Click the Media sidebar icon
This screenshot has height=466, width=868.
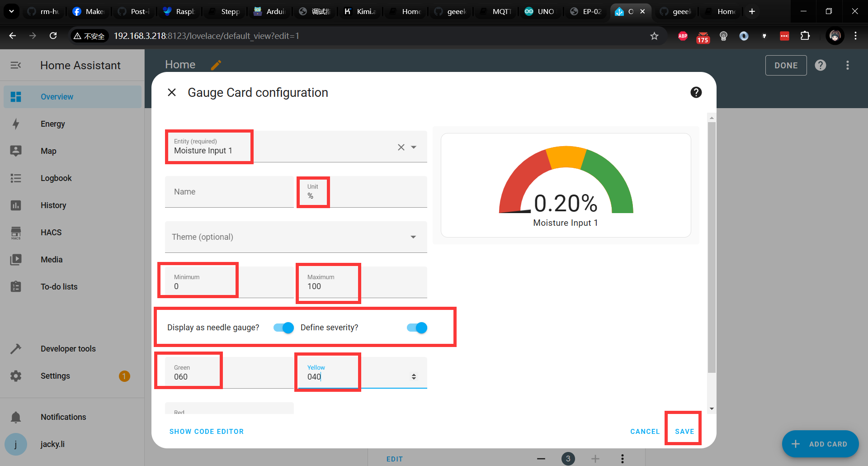click(x=16, y=260)
